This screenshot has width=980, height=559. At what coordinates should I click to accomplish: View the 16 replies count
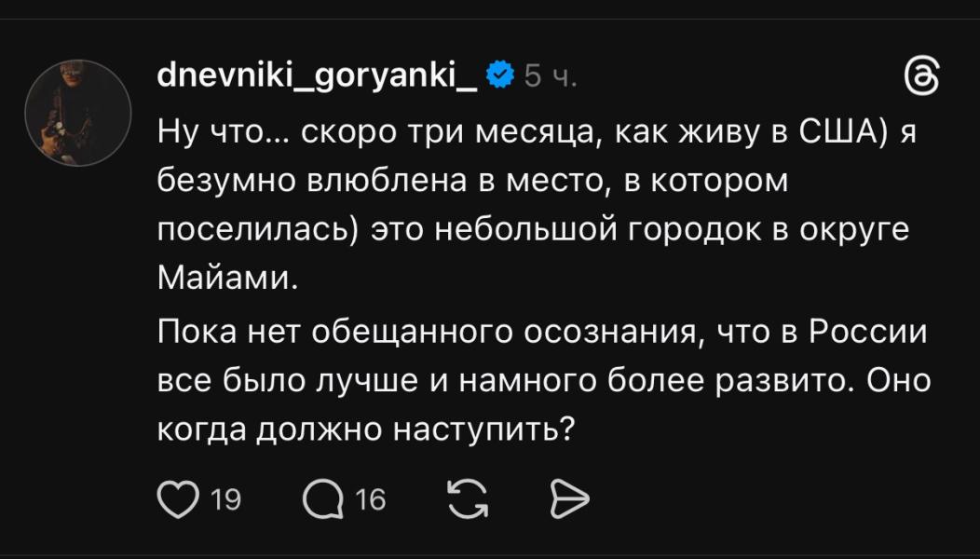click(371, 500)
